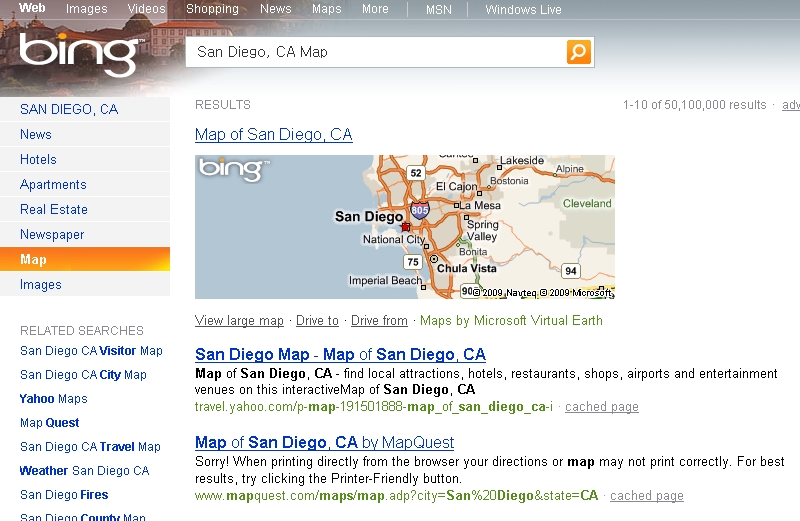Click the travel.yahoo.com green URL text

pyautogui.click(x=373, y=407)
